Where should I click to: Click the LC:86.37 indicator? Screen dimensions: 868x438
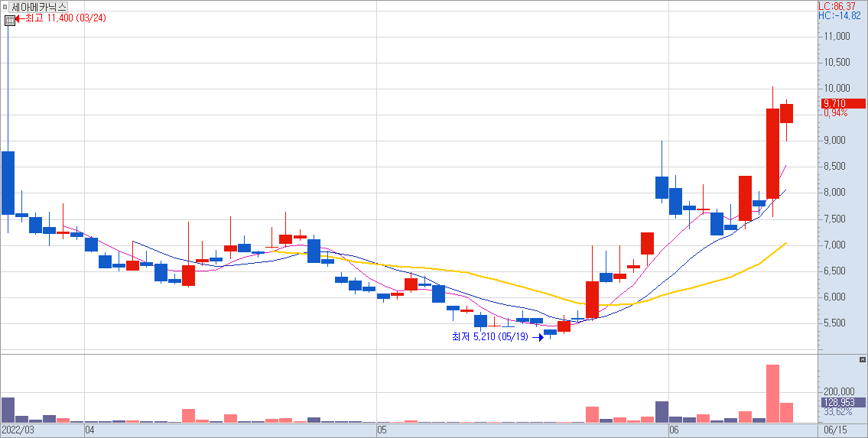point(836,6)
